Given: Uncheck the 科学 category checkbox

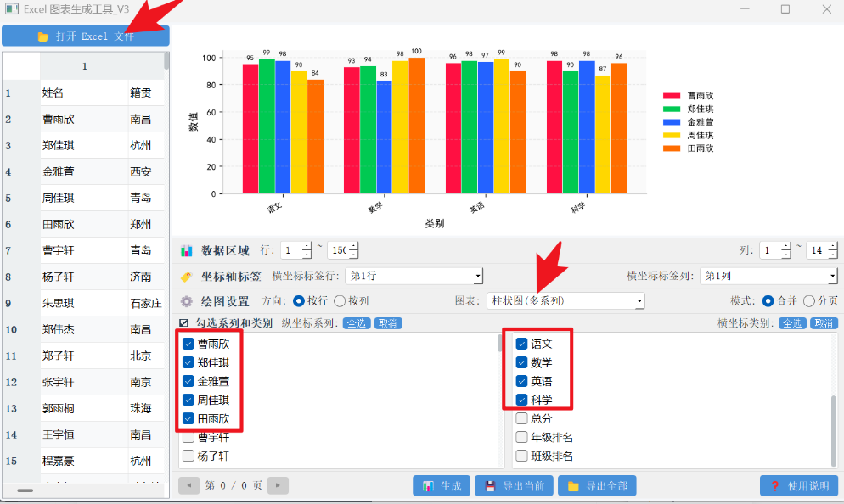Looking at the screenshot, I should [x=521, y=400].
